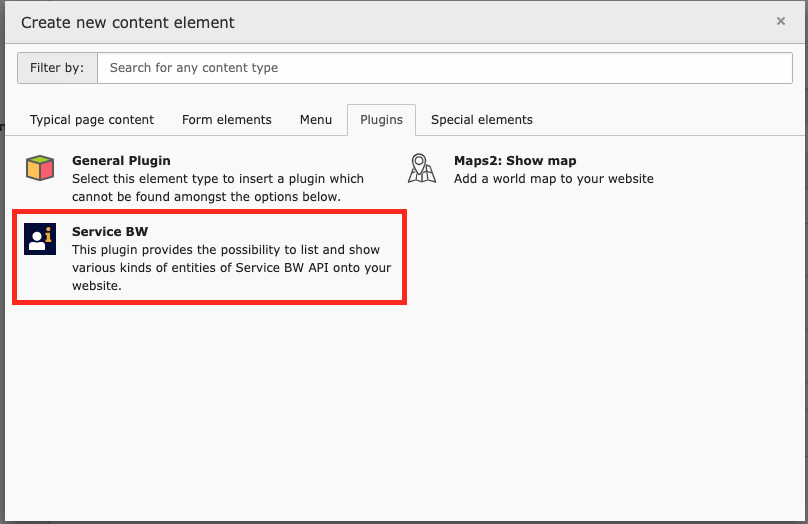
Task: Click the Service BW info person icon
Action: [40, 239]
